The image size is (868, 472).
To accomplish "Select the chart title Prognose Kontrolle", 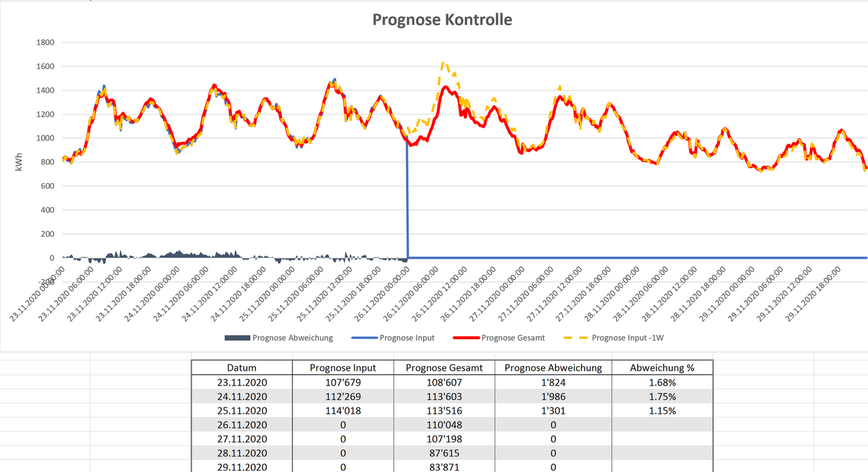I will tap(442, 20).
